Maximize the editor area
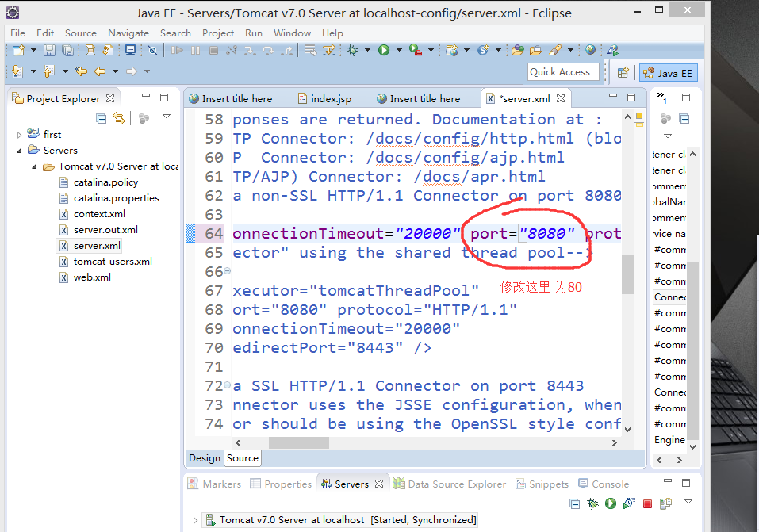 tap(631, 98)
